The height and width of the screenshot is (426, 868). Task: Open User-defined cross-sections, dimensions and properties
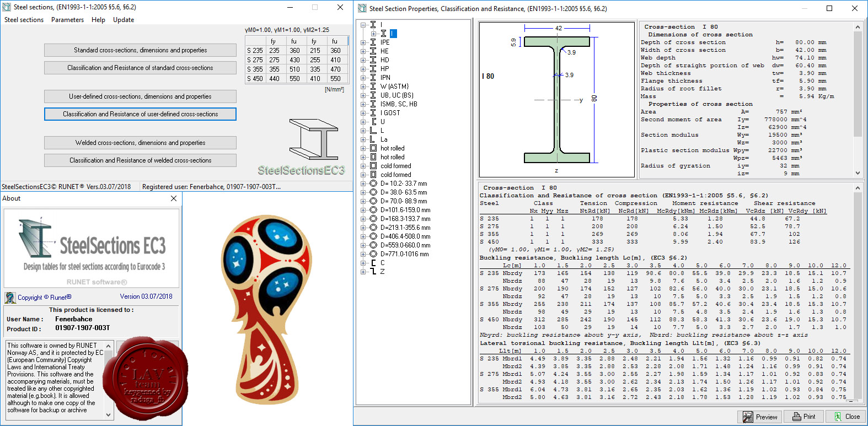pos(140,96)
